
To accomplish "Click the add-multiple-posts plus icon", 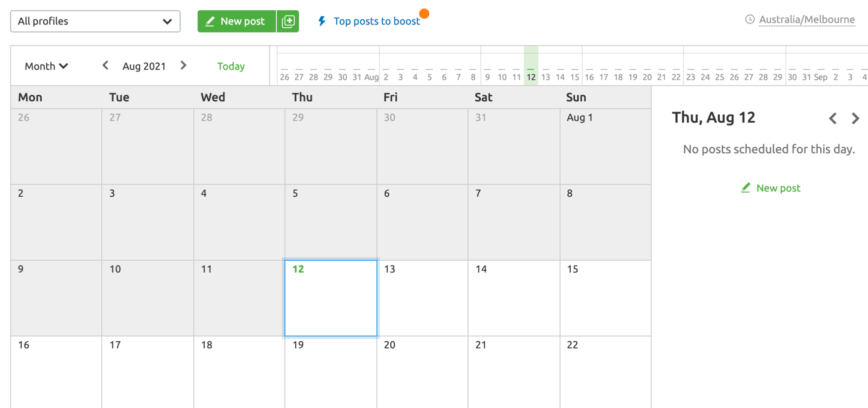I will (288, 21).
